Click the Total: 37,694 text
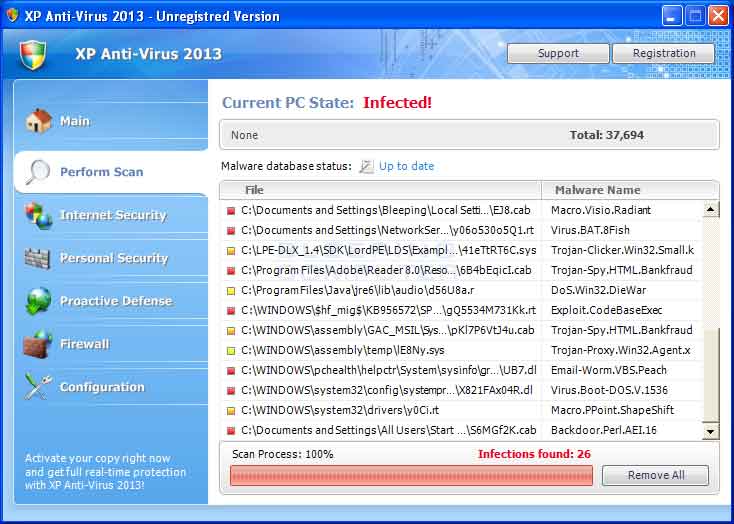This screenshot has height=524, width=734. [607, 136]
